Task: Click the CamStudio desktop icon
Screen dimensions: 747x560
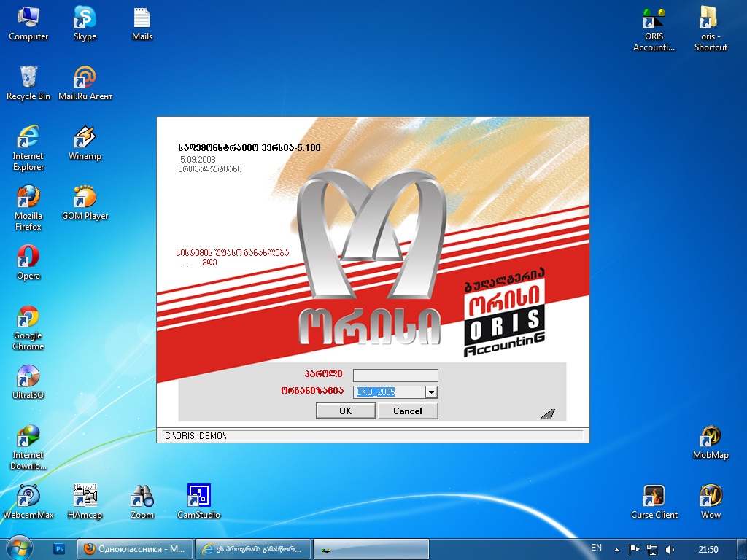Action: (x=198, y=497)
